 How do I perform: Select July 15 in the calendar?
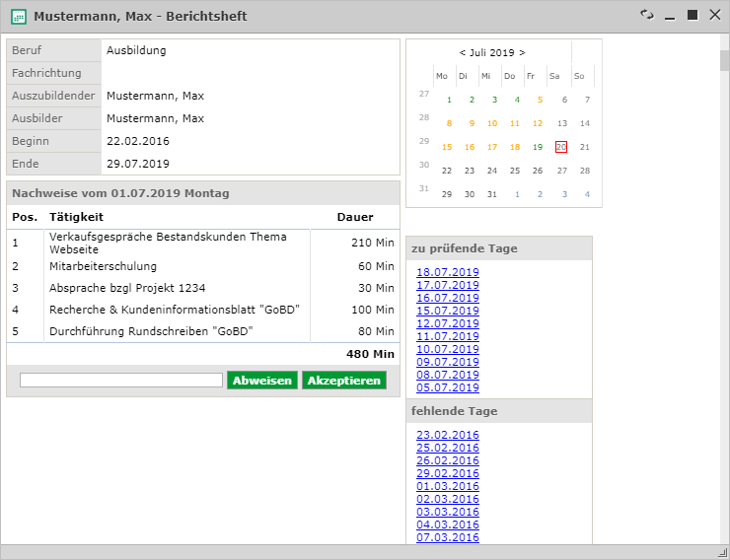(447, 147)
